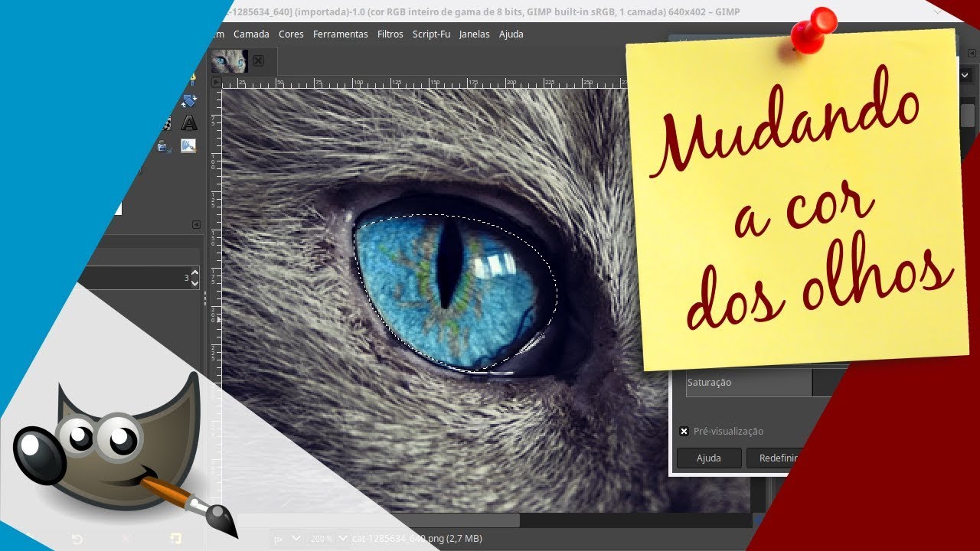Click the spinner arrows beside value 3

click(194, 278)
